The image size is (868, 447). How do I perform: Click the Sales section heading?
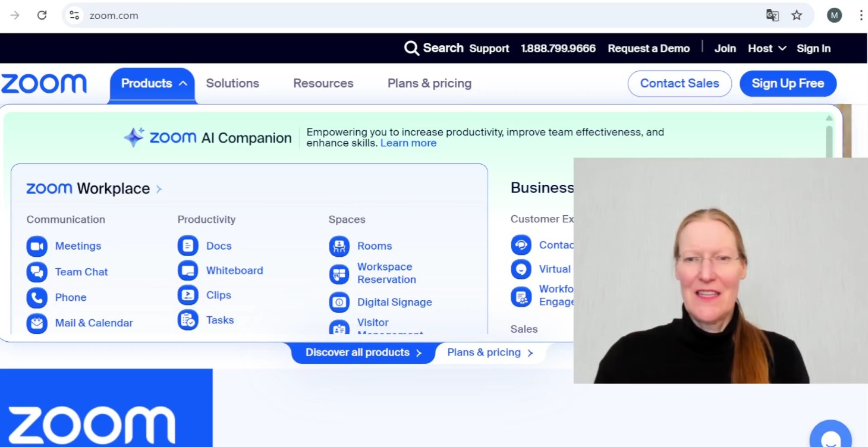[524, 329]
